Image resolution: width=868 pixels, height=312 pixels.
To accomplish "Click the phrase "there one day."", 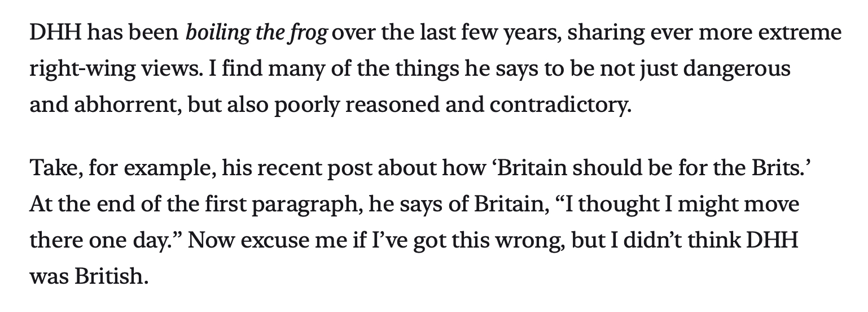I will click(x=103, y=240).
